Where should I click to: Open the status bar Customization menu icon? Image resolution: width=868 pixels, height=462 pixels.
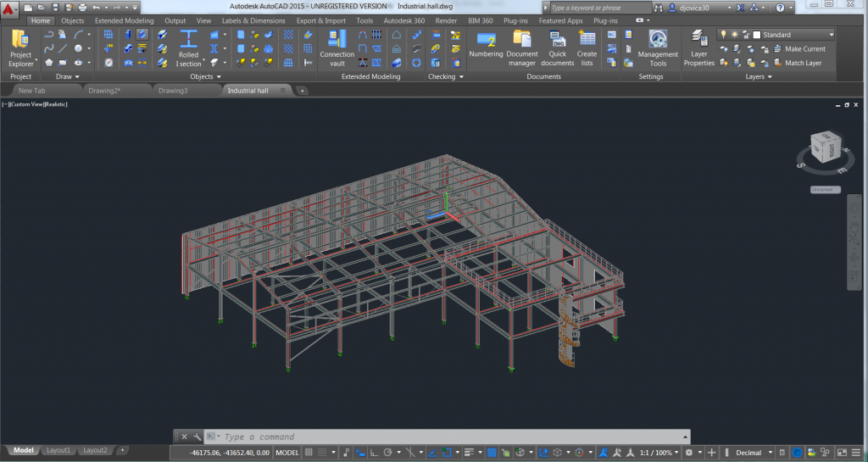coord(856,453)
